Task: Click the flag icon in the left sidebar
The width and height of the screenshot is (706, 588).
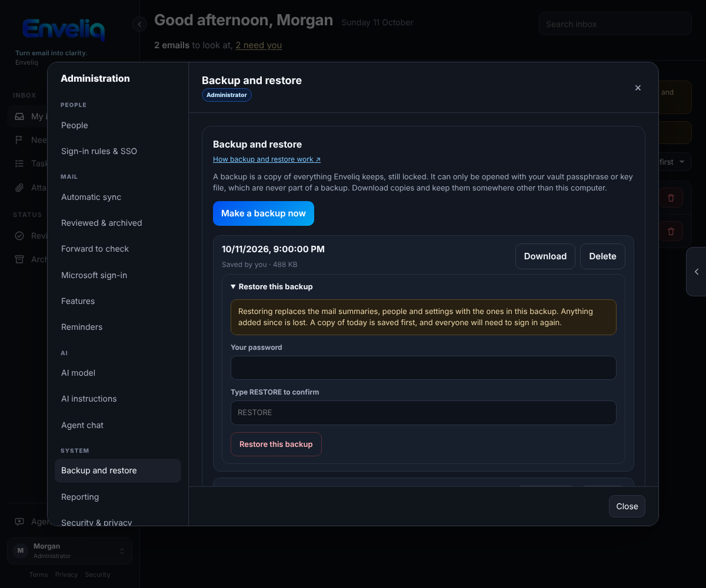Action: (x=19, y=140)
